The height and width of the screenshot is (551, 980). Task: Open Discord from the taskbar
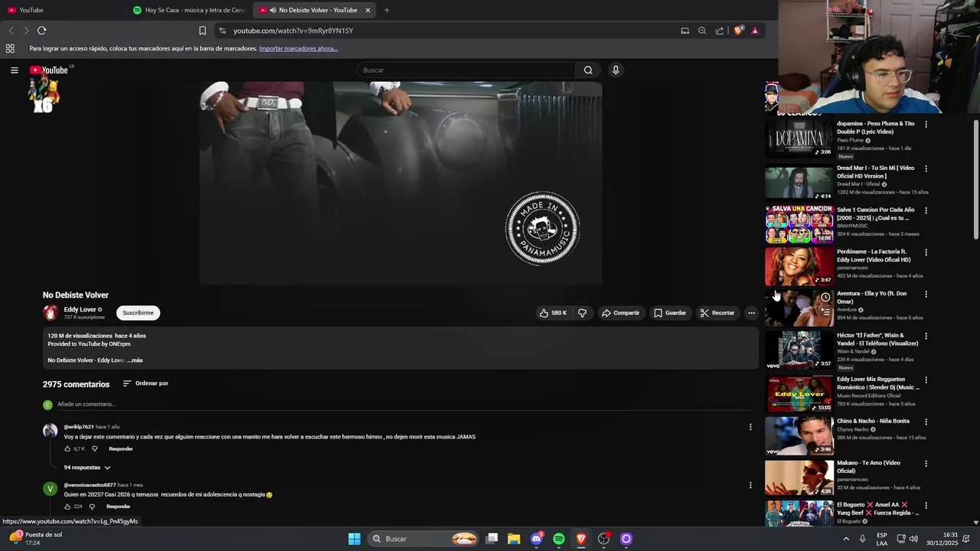(x=537, y=539)
